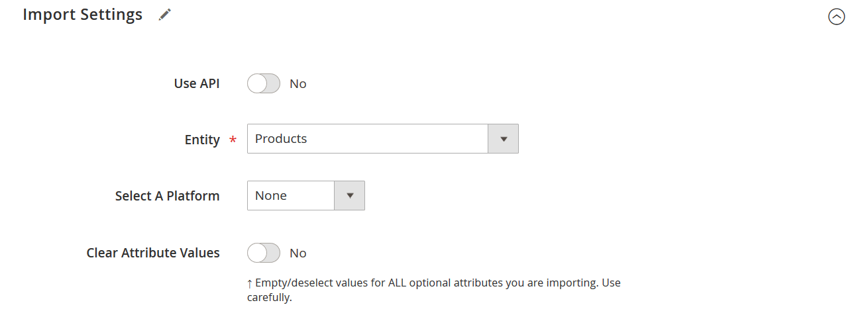Screen dimensions: 868x311
Task: Click the Import Settings section heading
Action: pyautogui.click(x=83, y=15)
